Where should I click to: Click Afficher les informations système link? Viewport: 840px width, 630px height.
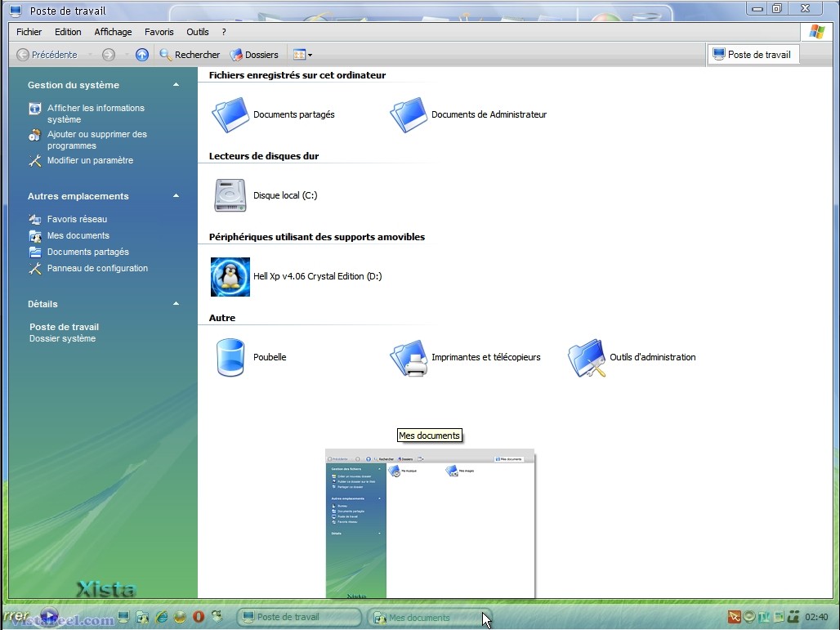point(96,114)
